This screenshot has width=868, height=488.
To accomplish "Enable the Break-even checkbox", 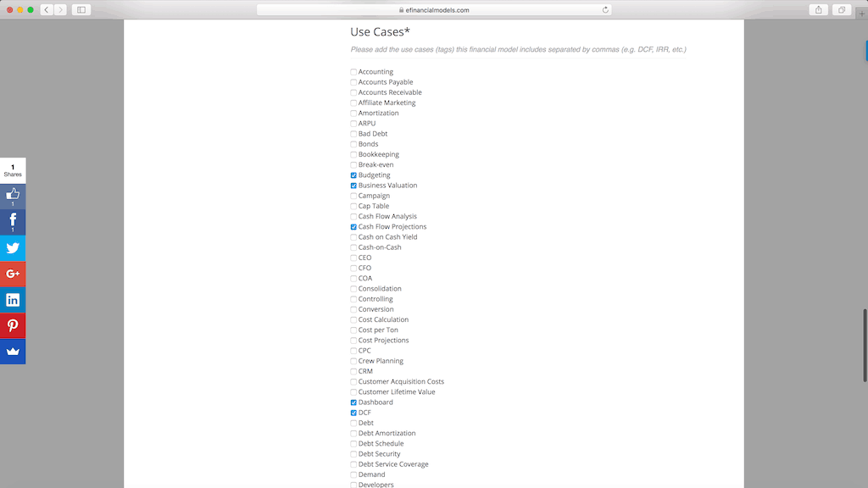I will point(353,165).
